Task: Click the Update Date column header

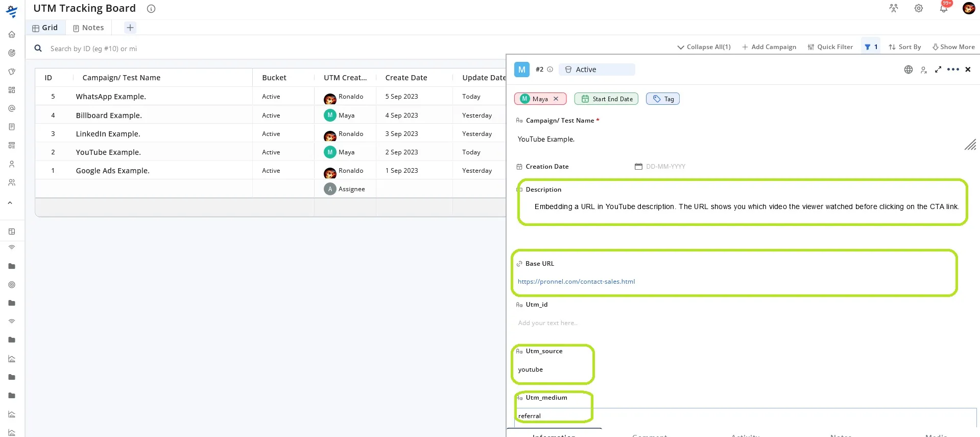Action: pyautogui.click(x=484, y=78)
